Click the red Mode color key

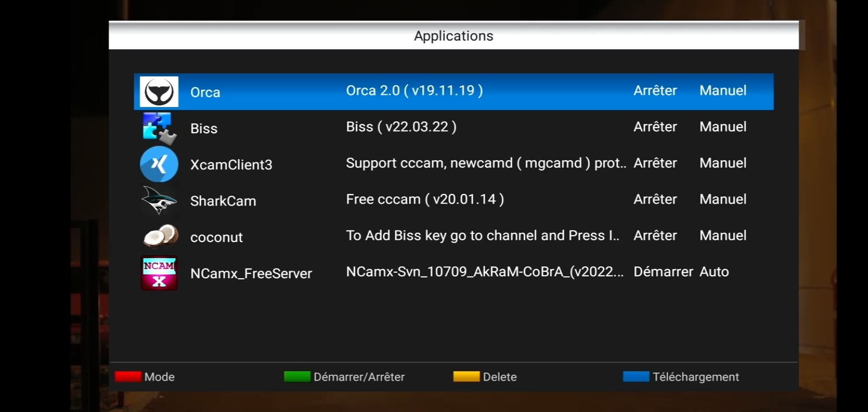[x=128, y=377]
